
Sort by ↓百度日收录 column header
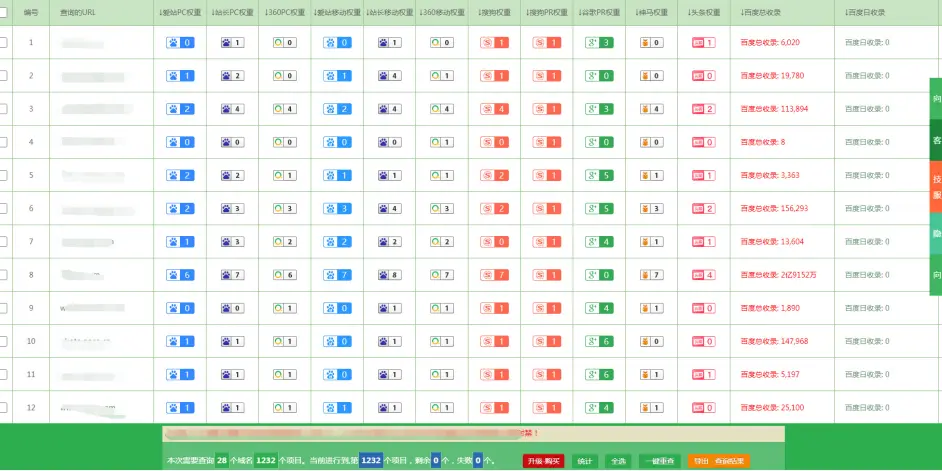click(865, 12)
